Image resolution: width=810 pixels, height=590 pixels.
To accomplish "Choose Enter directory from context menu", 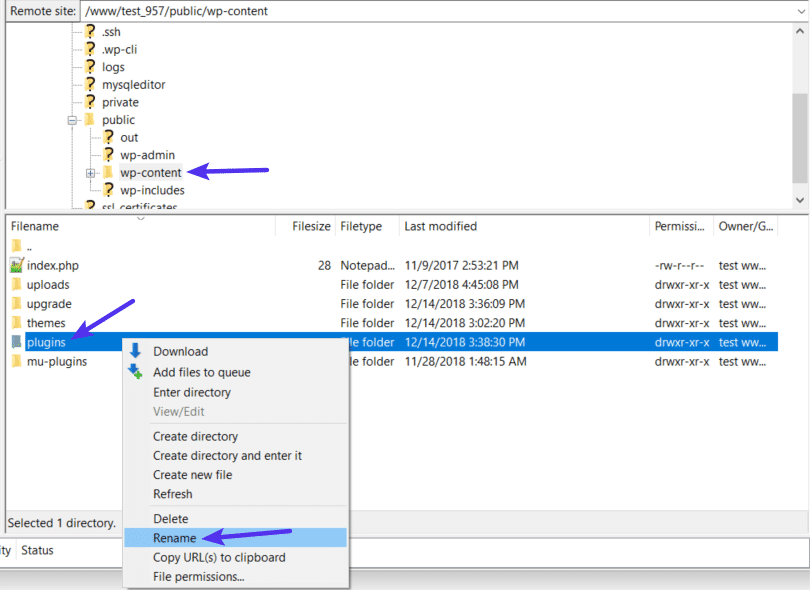I will tap(190, 391).
